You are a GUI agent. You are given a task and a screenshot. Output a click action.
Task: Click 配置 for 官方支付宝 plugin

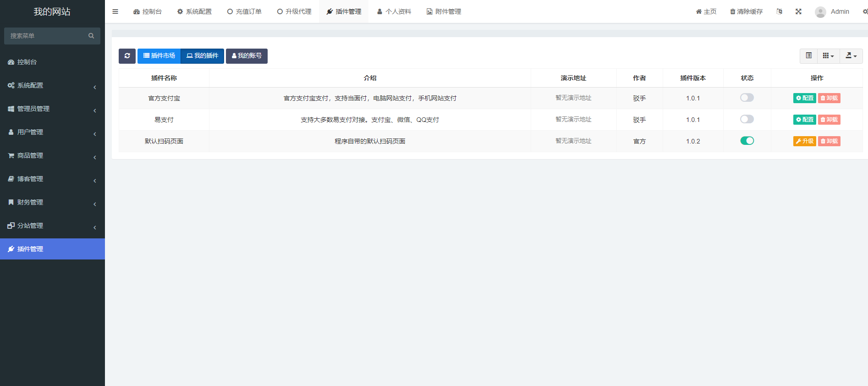[x=805, y=98]
